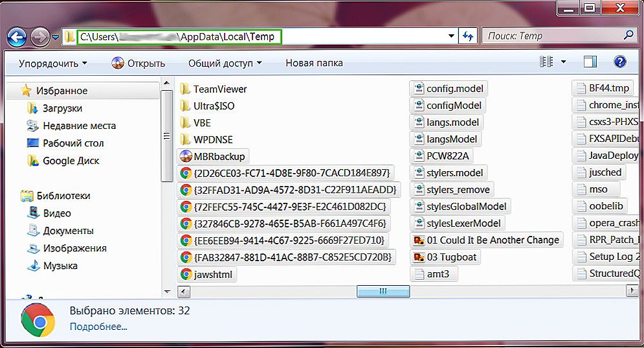Select the stylers.model file

(x=449, y=173)
